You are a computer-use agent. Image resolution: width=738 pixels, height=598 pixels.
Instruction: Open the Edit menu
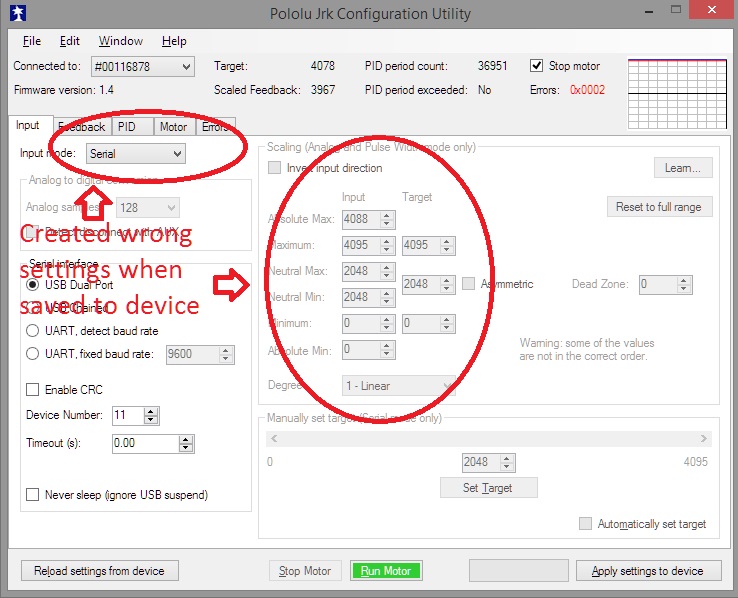point(70,41)
